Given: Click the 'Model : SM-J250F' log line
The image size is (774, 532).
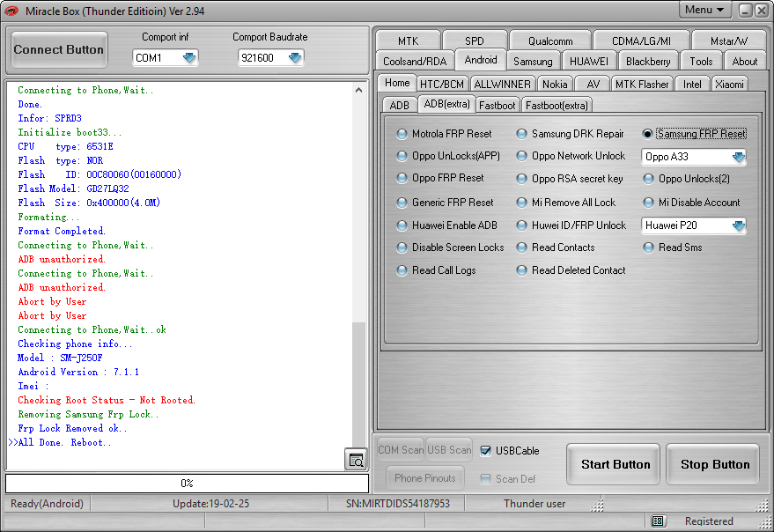Looking at the screenshot, I should pos(60,358).
